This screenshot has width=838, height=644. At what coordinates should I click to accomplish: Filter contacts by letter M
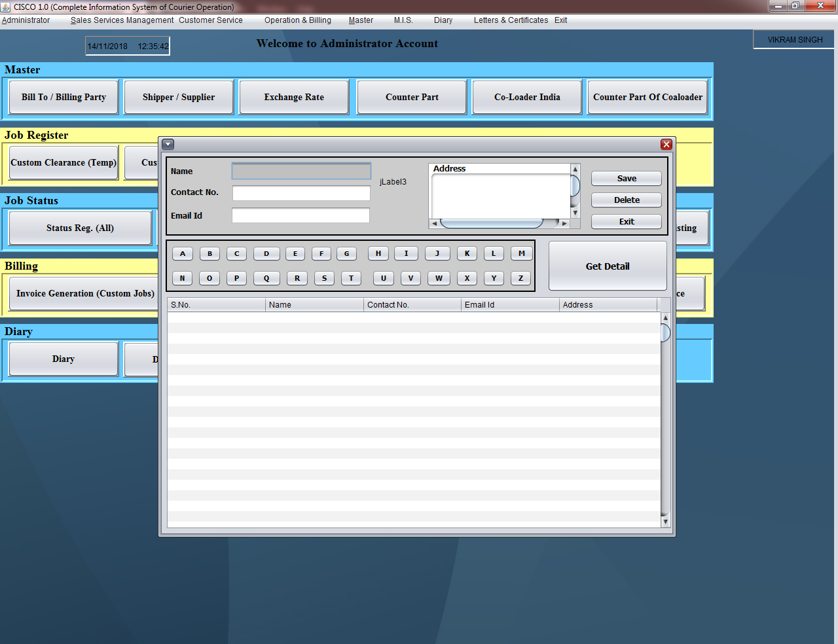click(522, 254)
